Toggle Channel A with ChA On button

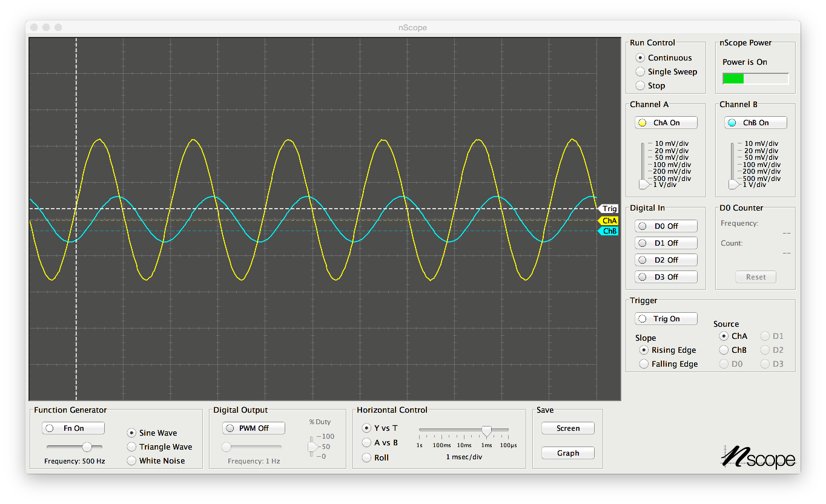(x=666, y=123)
